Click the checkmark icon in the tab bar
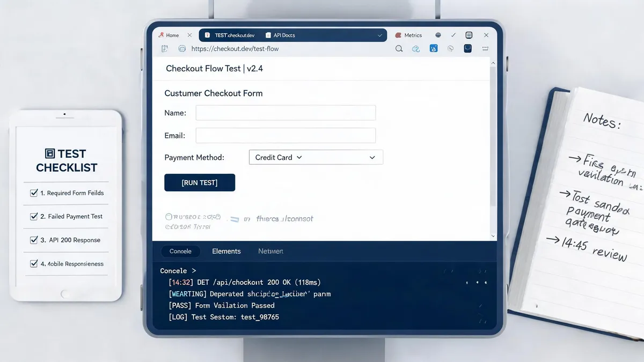Image resolution: width=644 pixels, height=362 pixels. click(453, 35)
